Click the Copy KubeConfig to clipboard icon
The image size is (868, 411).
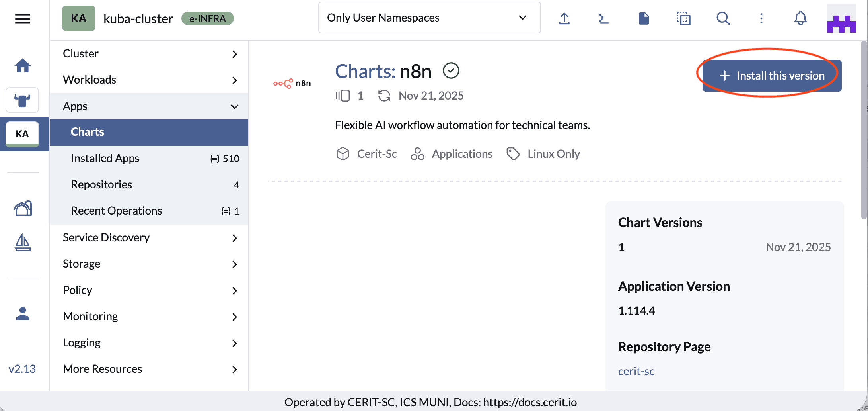click(x=683, y=18)
